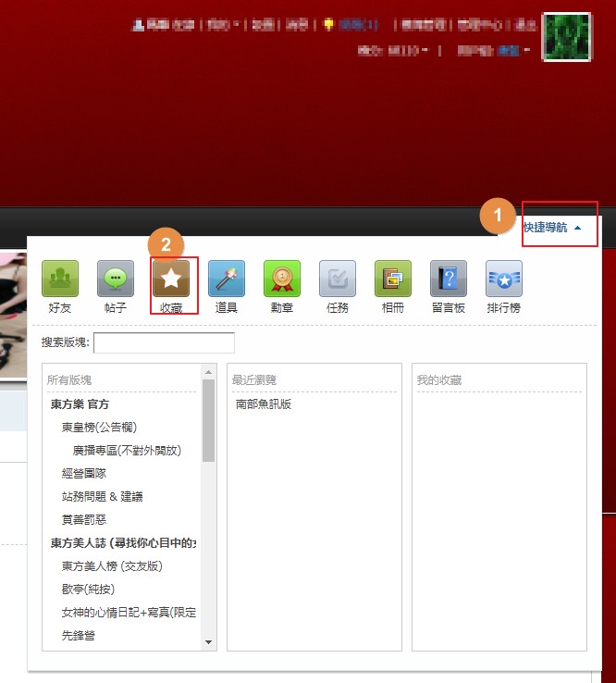
Task: Open the blue reminder link beside lightbulb
Action: [x=358, y=25]
